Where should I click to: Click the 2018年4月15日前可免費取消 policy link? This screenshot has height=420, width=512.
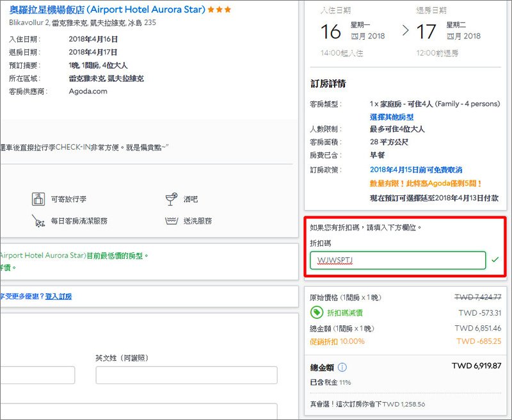click(416, 170)
